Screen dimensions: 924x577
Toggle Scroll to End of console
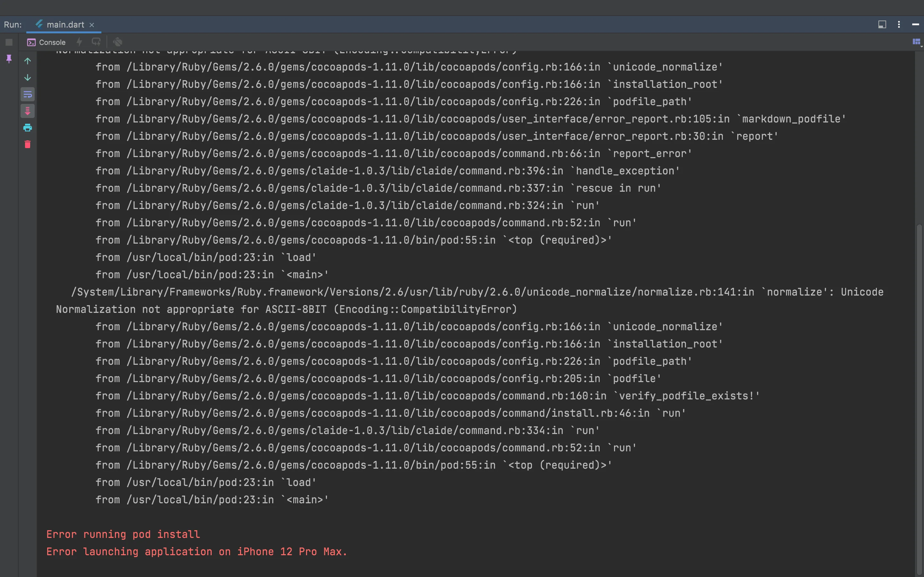(28, 111)
